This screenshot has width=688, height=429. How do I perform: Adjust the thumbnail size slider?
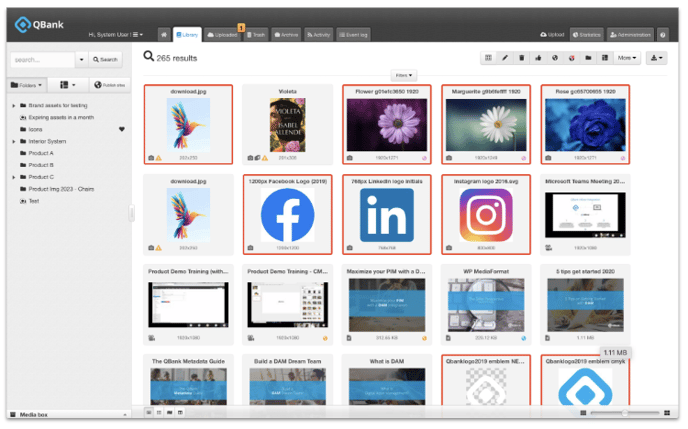624,413
